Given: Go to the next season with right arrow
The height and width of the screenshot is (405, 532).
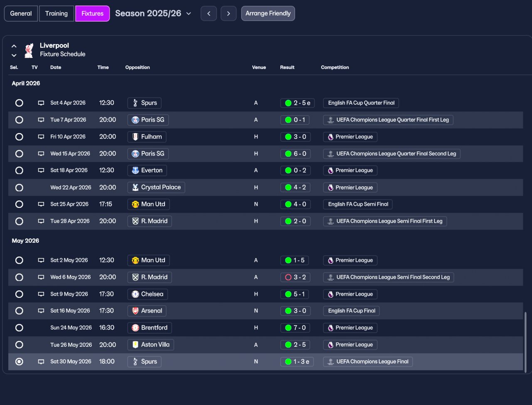Looking at the screenshot, I should click(228, 13).
